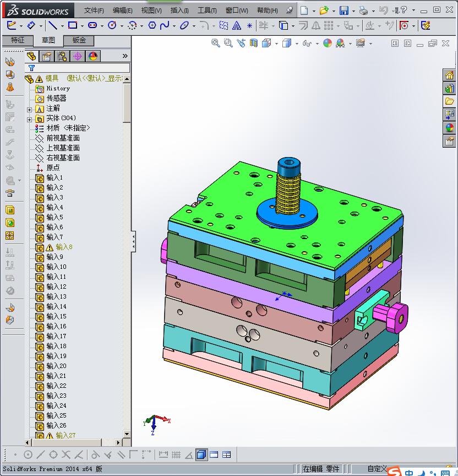
Task: Open the 帮助(H) menu
Action: (267, 10)
